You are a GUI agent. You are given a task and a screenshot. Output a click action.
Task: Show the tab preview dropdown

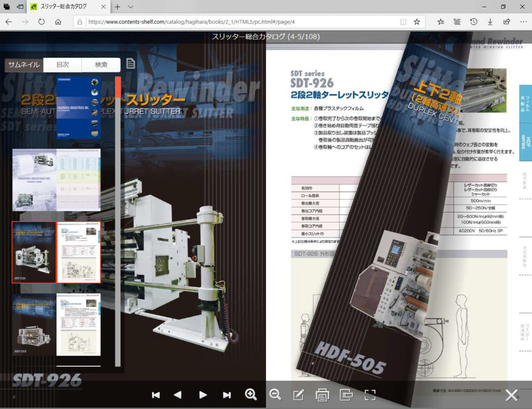click(130, 7)
